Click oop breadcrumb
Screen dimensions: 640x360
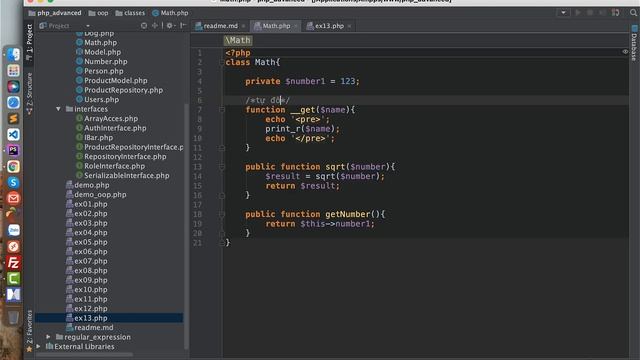pos(98,13)
